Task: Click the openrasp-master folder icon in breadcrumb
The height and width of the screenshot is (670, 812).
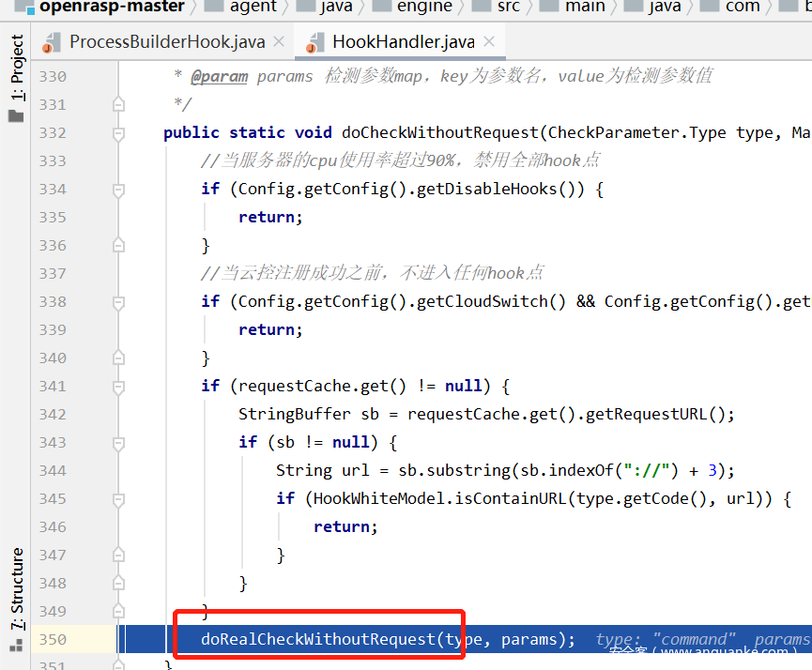Action: (24, 7)
